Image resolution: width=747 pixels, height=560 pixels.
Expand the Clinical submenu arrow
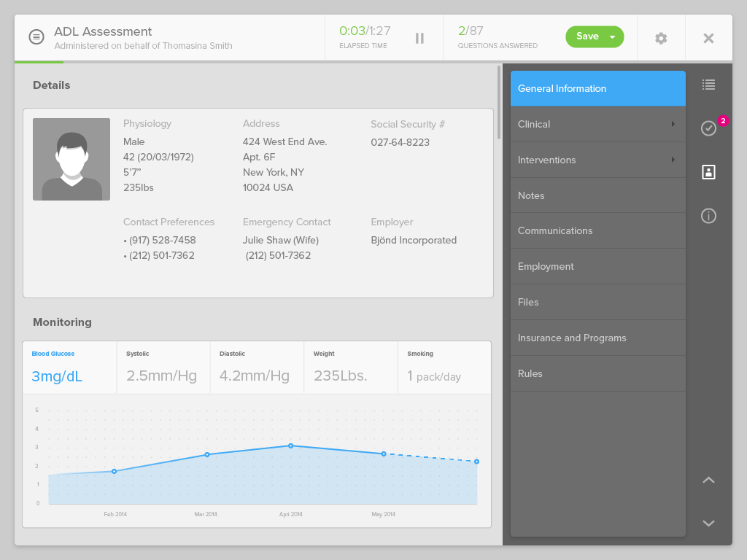673,124
